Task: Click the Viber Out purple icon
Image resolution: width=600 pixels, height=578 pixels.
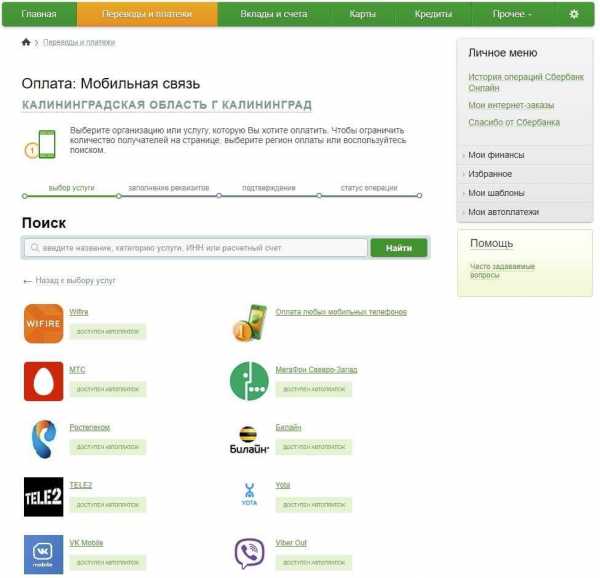Action: point(249,554)
